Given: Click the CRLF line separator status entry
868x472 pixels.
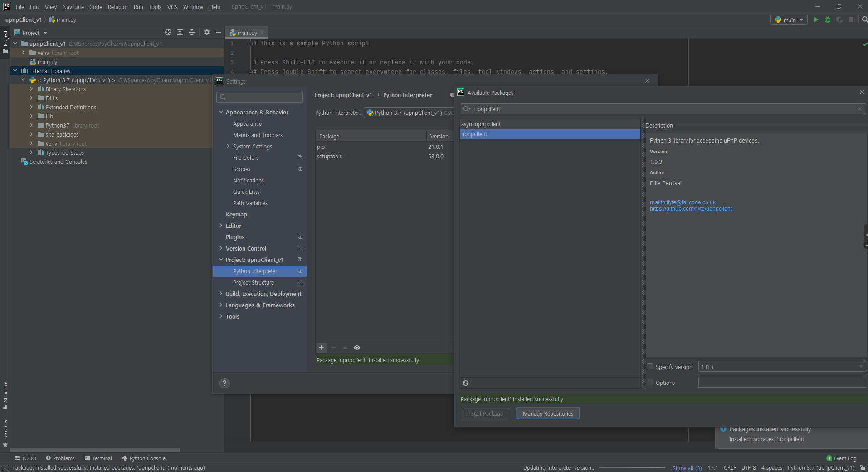Looking at the screenshot, I should 730,468.
